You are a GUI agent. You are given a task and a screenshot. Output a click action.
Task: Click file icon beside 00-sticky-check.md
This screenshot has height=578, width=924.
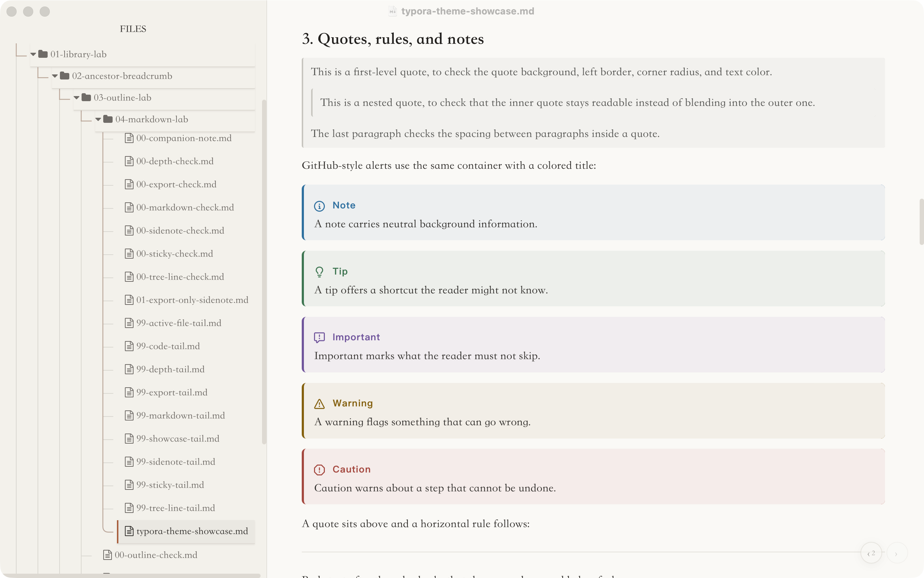pyautogui.click(x=129, y=254)
